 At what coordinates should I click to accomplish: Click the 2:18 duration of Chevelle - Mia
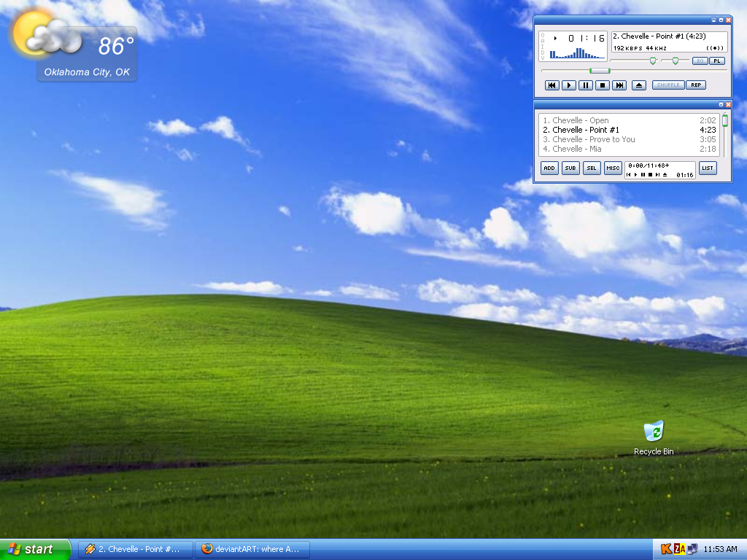click(708, 149)
